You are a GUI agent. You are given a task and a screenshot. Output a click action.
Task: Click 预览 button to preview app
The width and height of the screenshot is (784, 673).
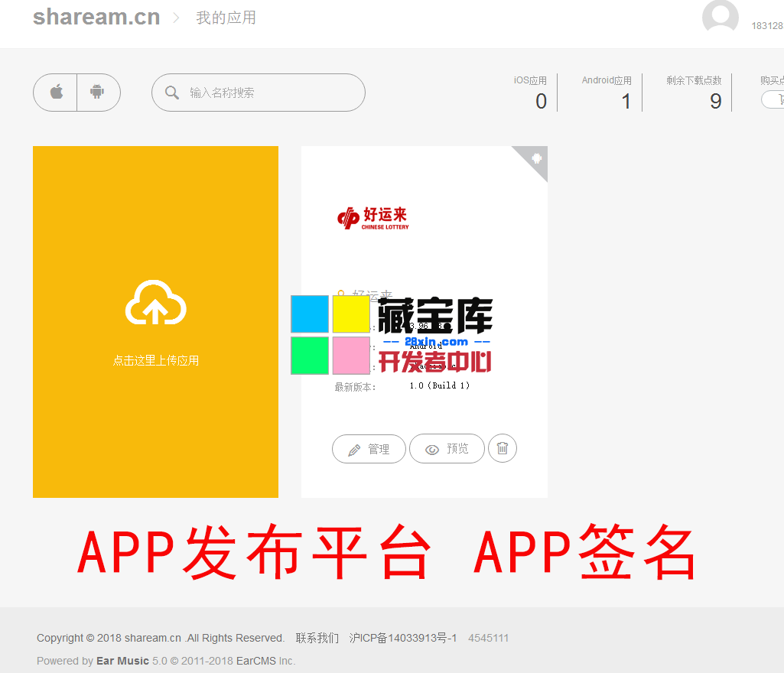447,449
